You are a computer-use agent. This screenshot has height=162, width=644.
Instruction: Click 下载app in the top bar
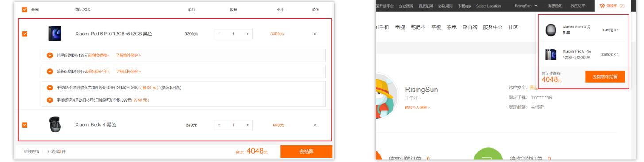click(464, 6)
